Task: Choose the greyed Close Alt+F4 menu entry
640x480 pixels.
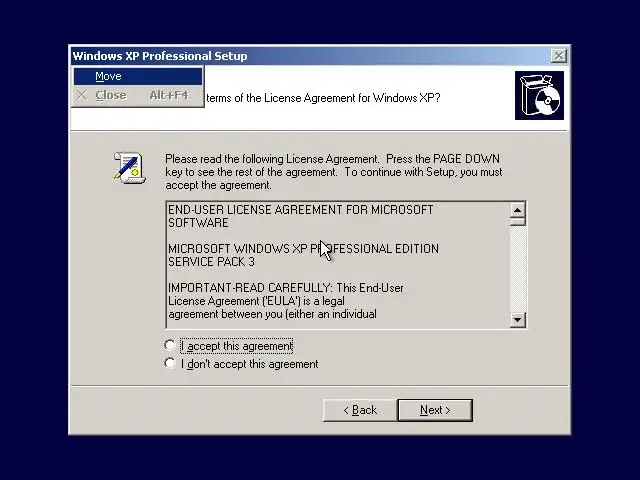Action: [x=138, y=95]
